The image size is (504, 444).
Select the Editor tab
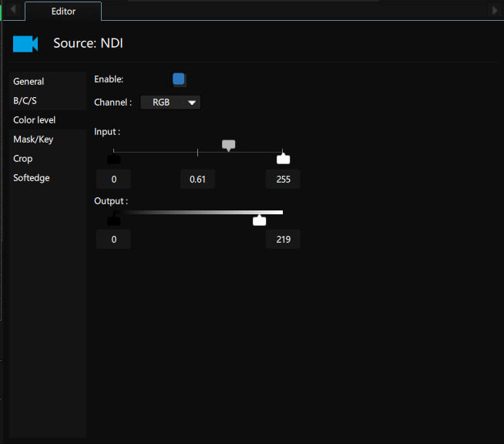coord(63,12)
